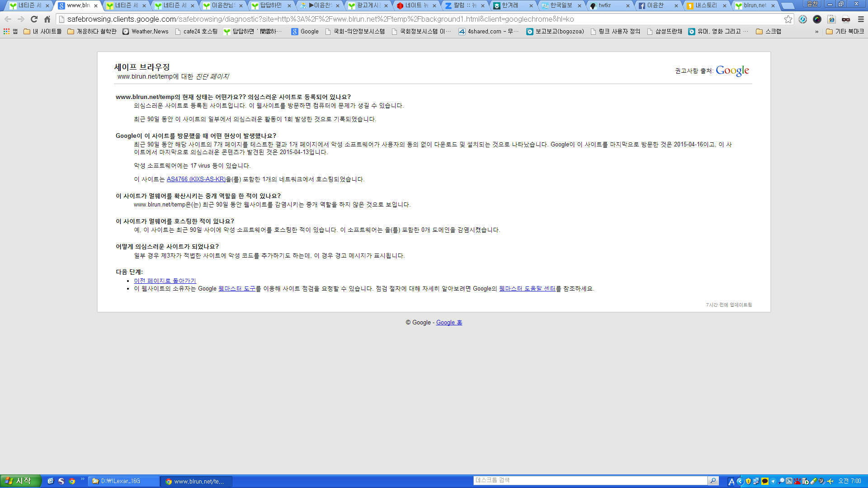The height and width of the screenshot is (488, 868).
Task: Click the Google logo on the diagnostic page
Action: click(x=732, y=71)
